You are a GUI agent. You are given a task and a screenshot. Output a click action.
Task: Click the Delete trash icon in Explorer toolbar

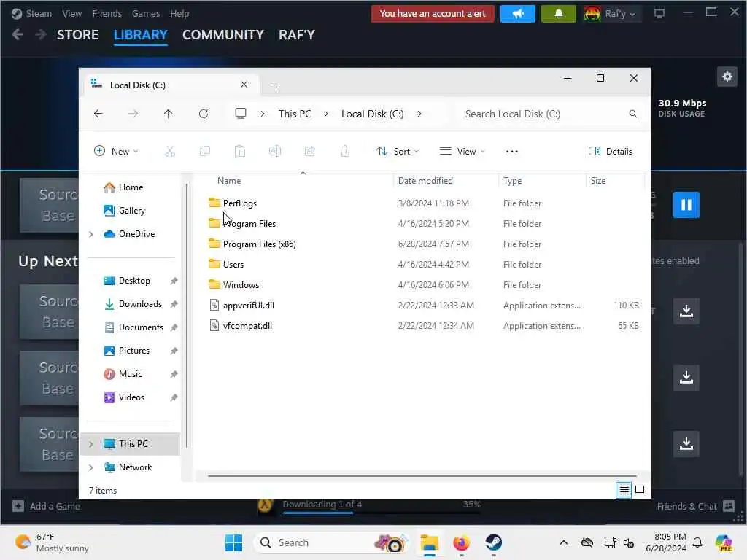click(344, 152)
